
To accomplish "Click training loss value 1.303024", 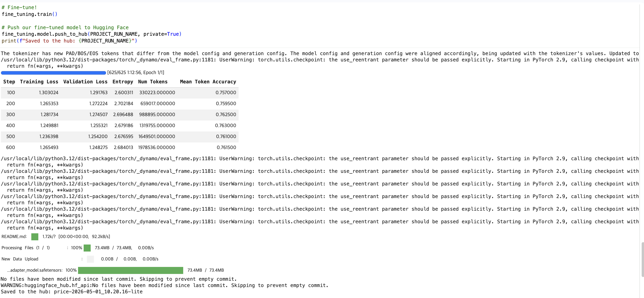I will 49,92.
